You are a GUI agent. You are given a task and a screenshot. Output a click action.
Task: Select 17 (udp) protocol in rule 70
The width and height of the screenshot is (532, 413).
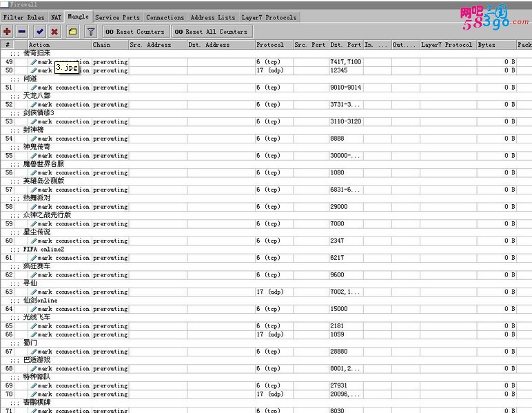coord(270,394)
